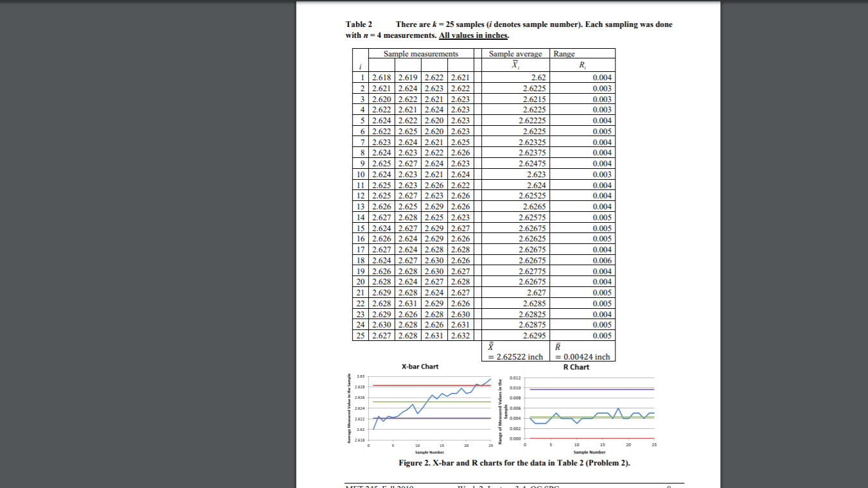The width and height of the screenshot is (868, 488).
Task: Click the 'Range' column header
Action: (x=564, y=54)
